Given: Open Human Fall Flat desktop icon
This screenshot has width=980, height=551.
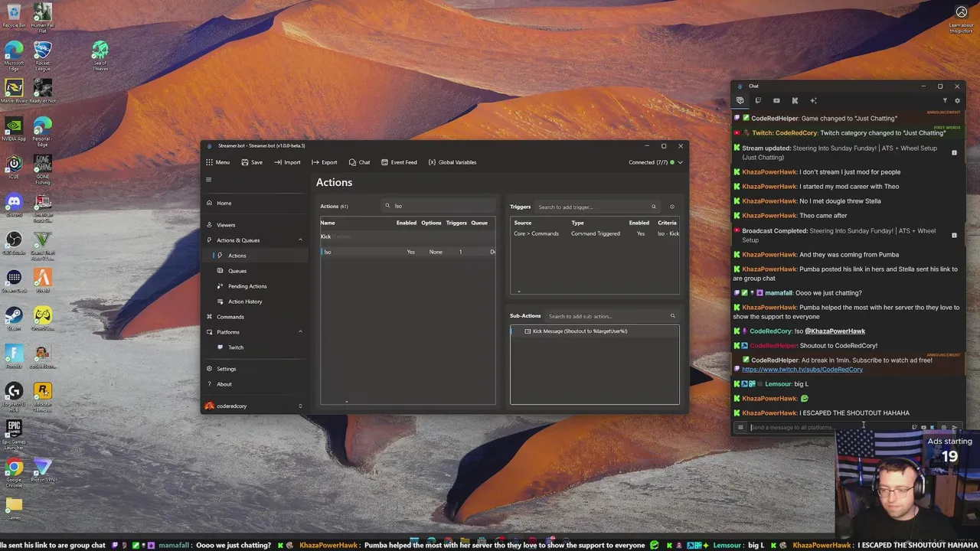Looking at the screenshot, I should 42,15.
